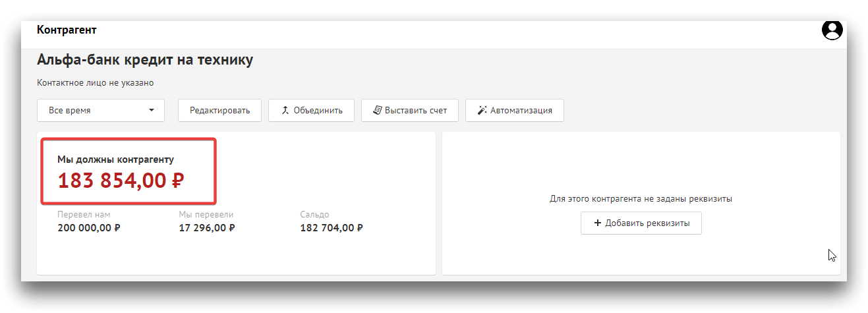Click the не заданы реквизиты message
Image resolution: width=868 pixels, height=313 pixels.
641,198
